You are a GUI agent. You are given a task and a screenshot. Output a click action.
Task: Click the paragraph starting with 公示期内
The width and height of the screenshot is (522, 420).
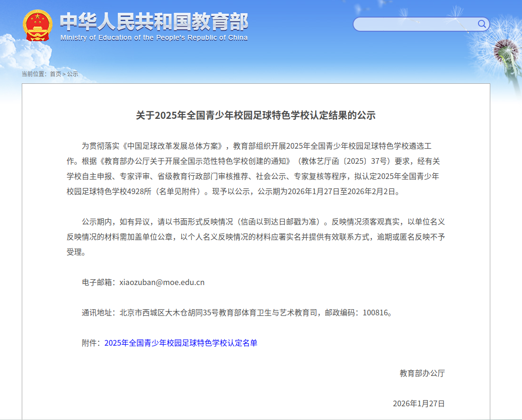[256, 237]
